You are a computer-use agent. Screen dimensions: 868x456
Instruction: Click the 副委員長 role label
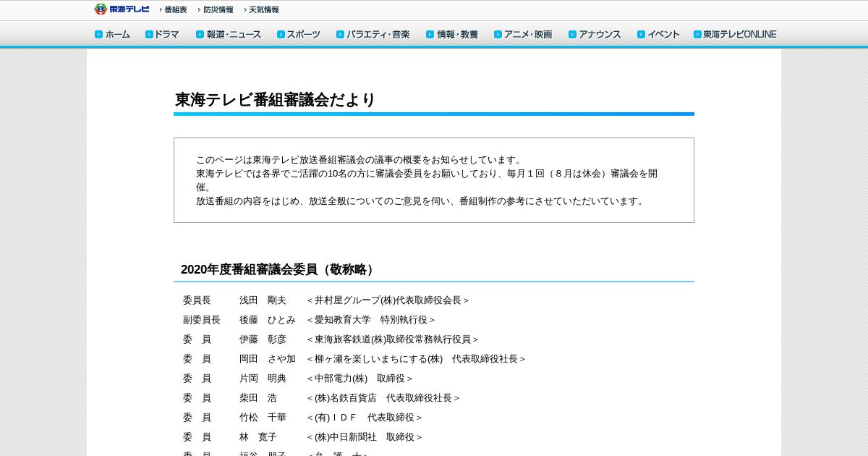pyautogui.click(x=202, y=320)
